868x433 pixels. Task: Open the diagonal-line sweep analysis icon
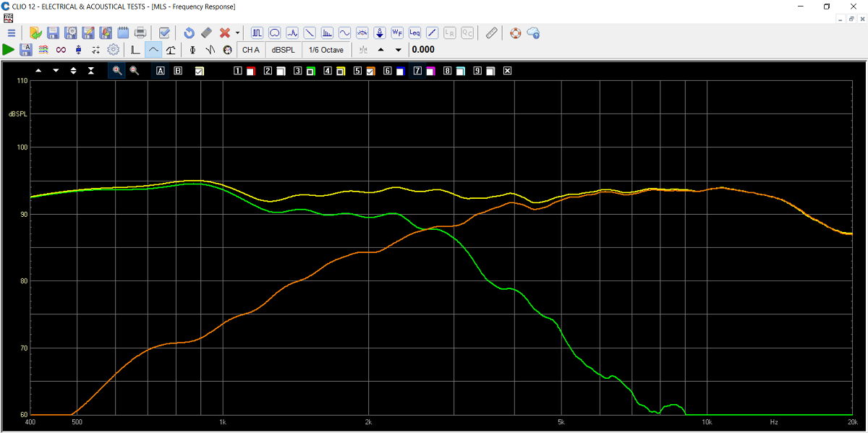(310, 33)
